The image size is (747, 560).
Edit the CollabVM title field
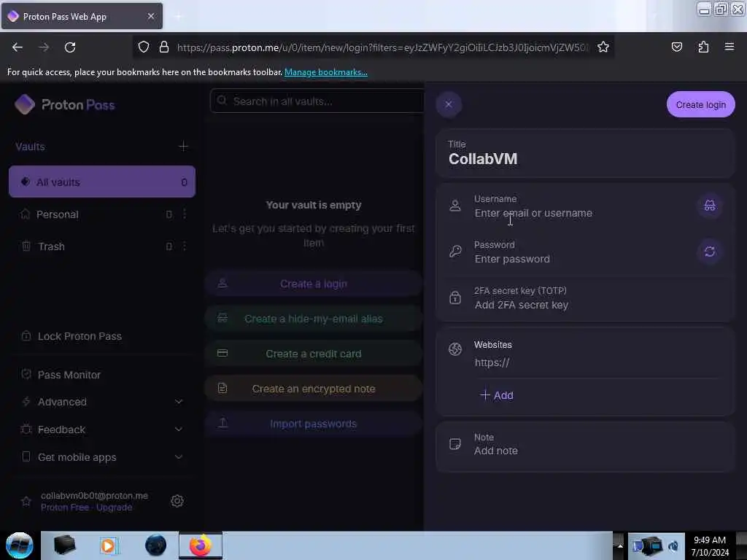[x=584, y=158]
